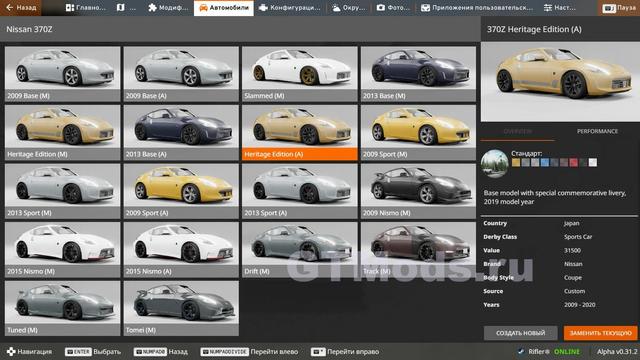640x360 pixels.
Task: Click the 370Z Heritage Edition preview image
Action: (x=560, y=82)
